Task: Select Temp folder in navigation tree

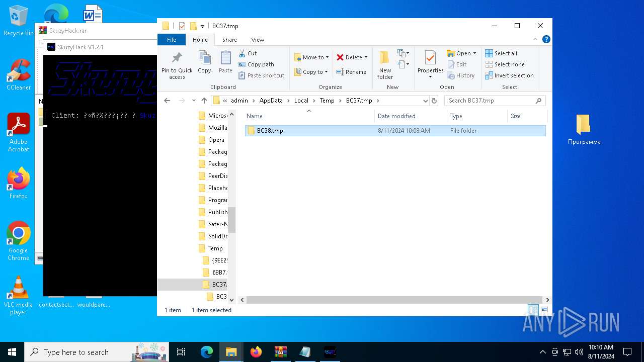Action: [x=211, y=248]
